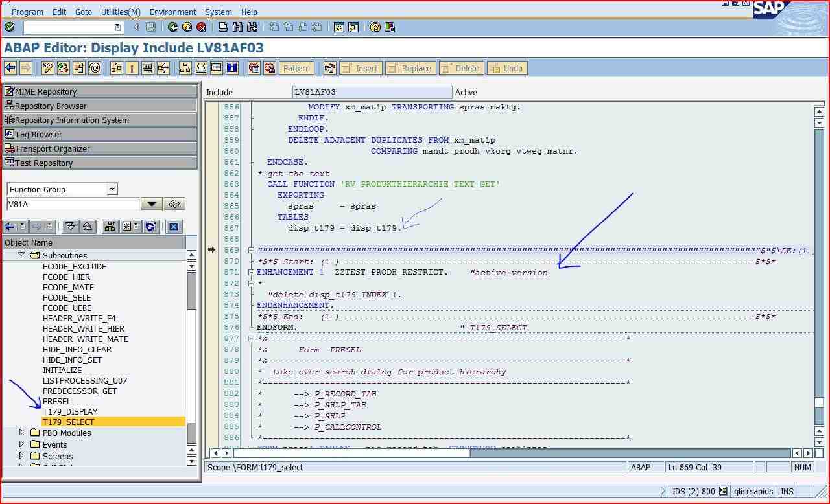830x504 pixels.
Task: Open MIME Repository panel
Action: (x=100, y=91)
